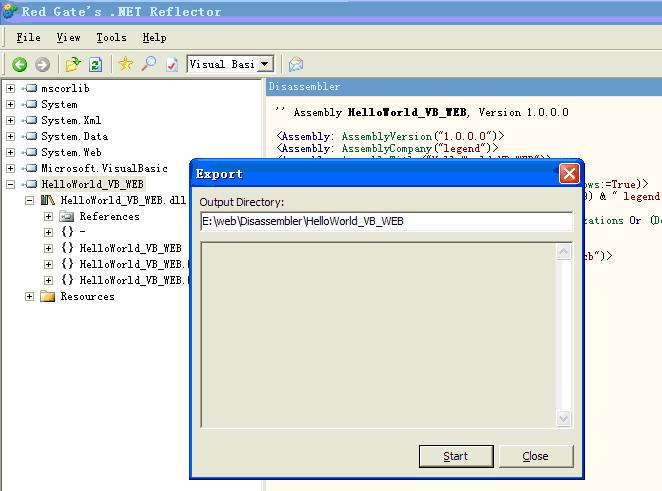Open the File menu
The image size is (662, 491).
tap(28, 38)
